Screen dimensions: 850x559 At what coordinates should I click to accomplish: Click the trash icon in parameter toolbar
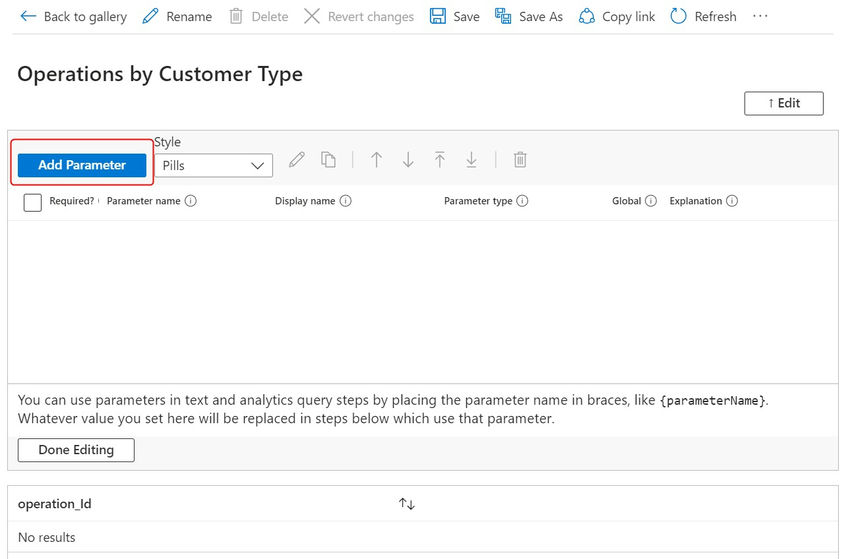tap(520, 159)
